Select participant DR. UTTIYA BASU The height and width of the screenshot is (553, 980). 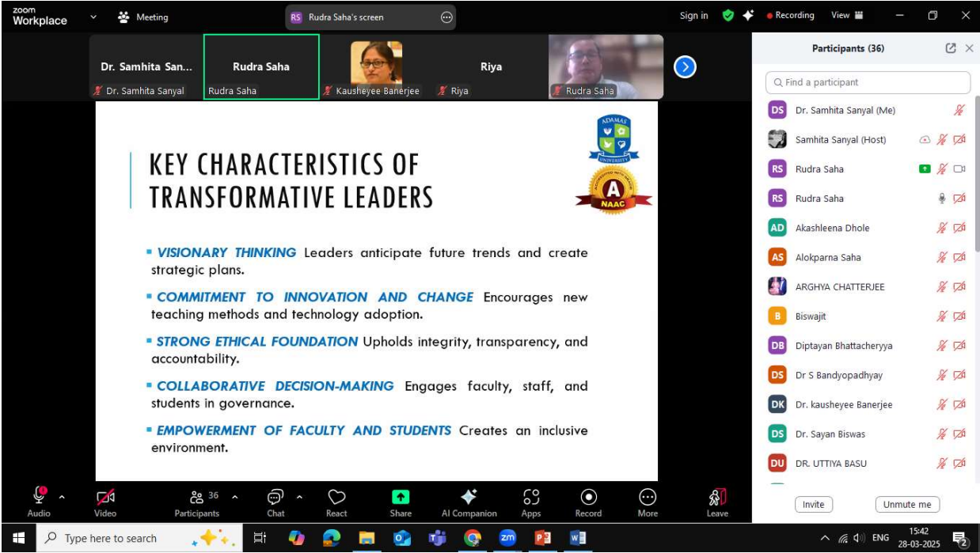[868, 464]
